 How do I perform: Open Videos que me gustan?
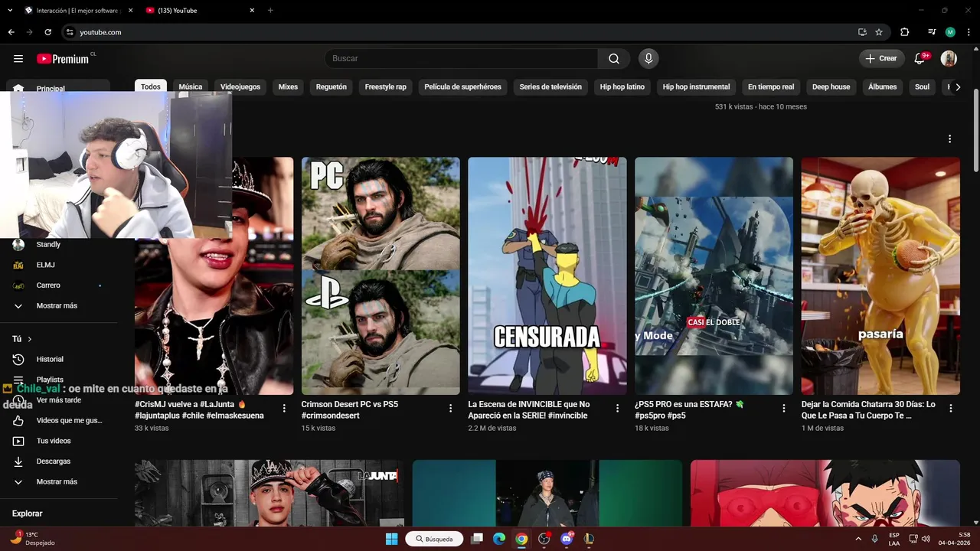tap(58, 420)
